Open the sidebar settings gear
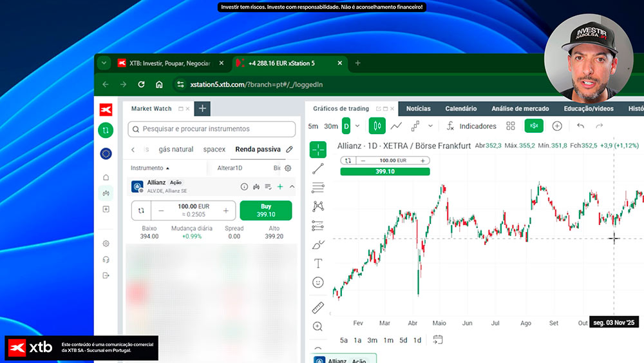This screenshot has width=644, height=363. (x=106, y=244)
